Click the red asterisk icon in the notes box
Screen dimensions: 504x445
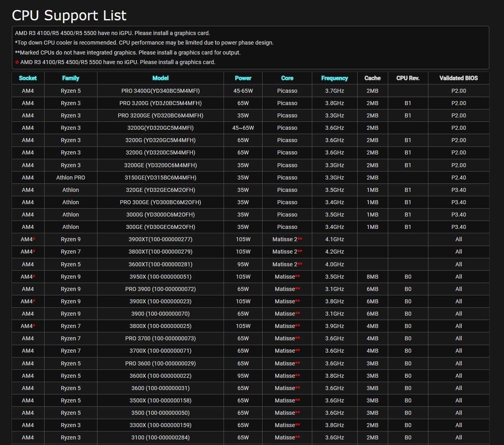click(x=17, y=62)
